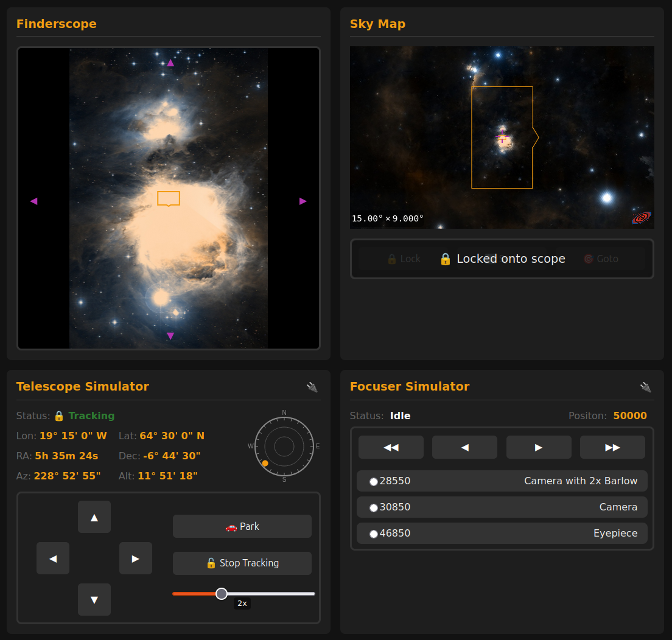Slew telescope down with the down arrow
The image size is (672, 640).
(94, 600)
